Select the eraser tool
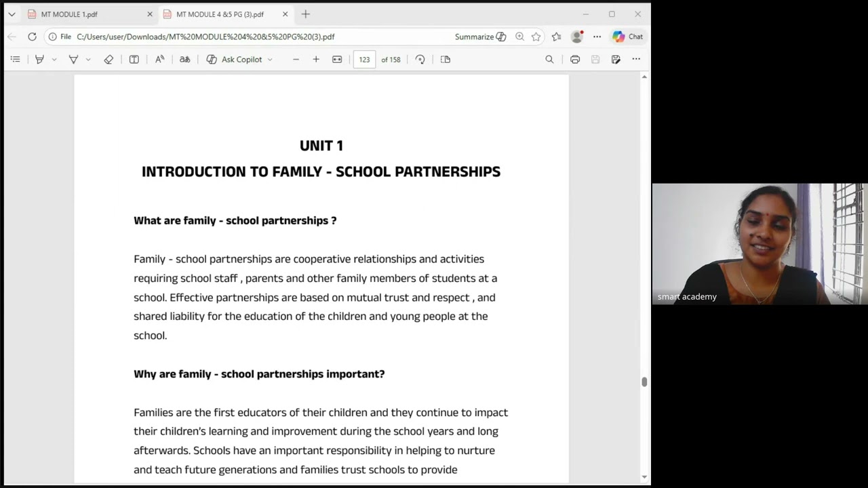868x488 pixels. click(x=108, y=60)
